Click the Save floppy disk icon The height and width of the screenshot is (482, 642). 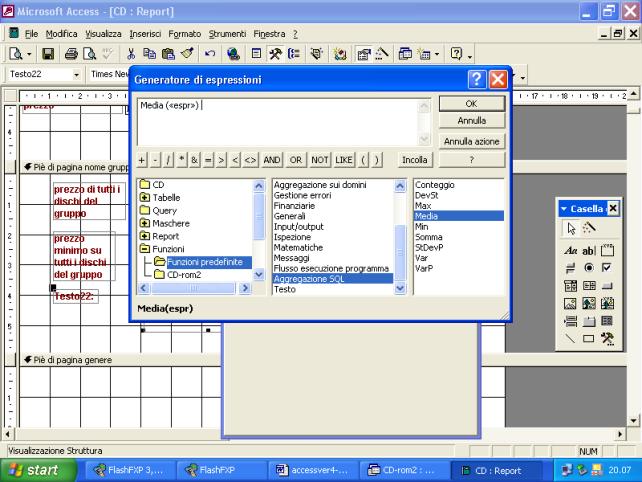[x=48, y=54]
